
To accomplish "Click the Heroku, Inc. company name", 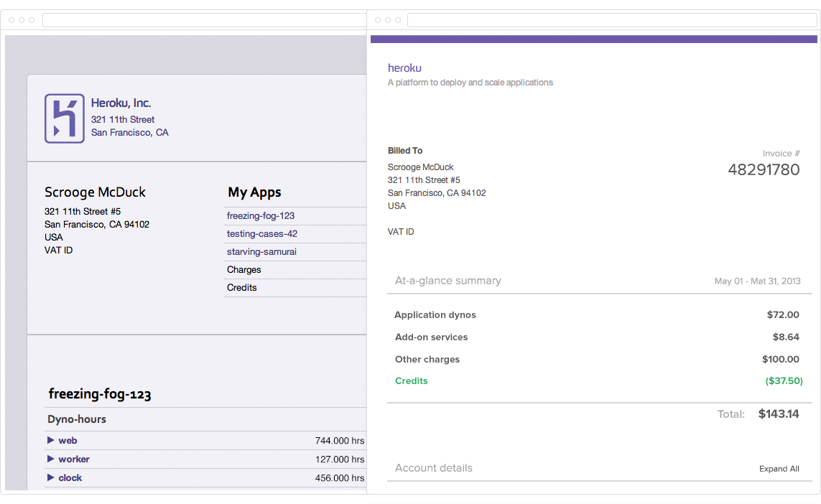I will tap(121, 103).
